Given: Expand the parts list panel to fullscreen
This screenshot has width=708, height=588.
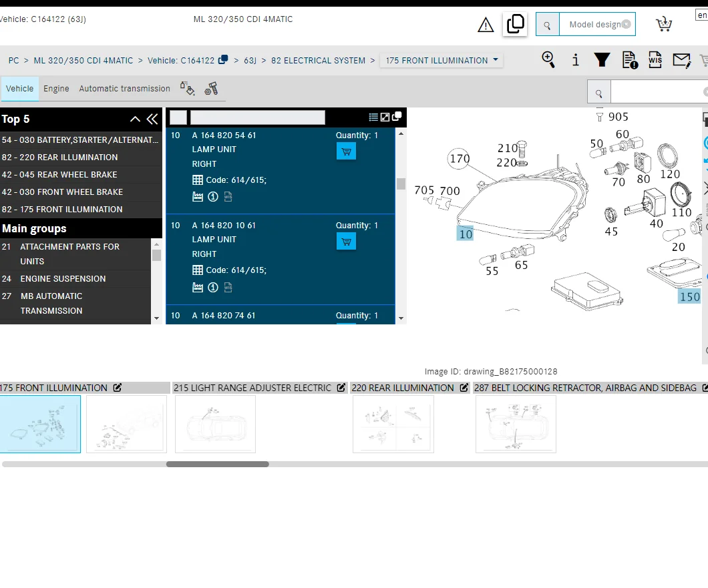Looking at the screenshot, I should (385, 117).
